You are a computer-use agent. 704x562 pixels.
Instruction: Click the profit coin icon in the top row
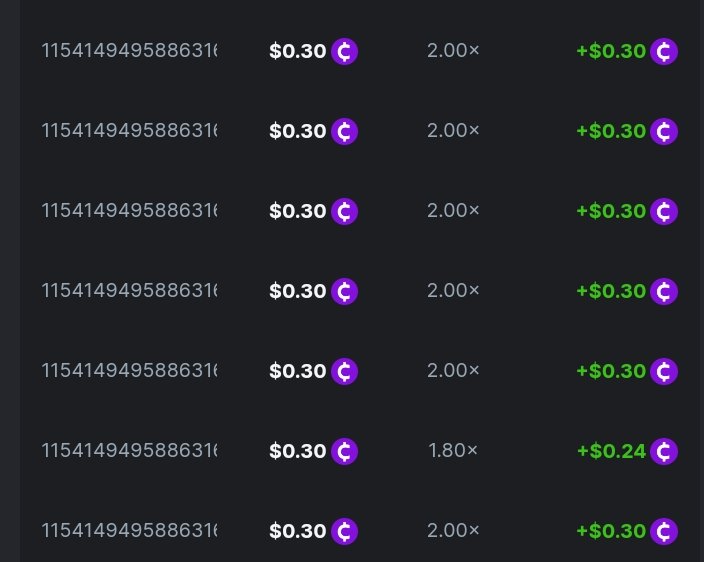[x=664, y=51]
